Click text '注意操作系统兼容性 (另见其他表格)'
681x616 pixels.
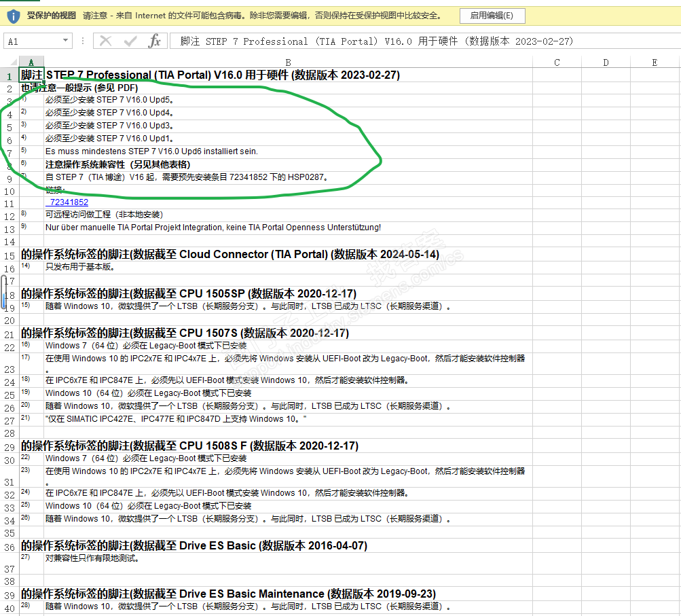[x=117, y=164]
